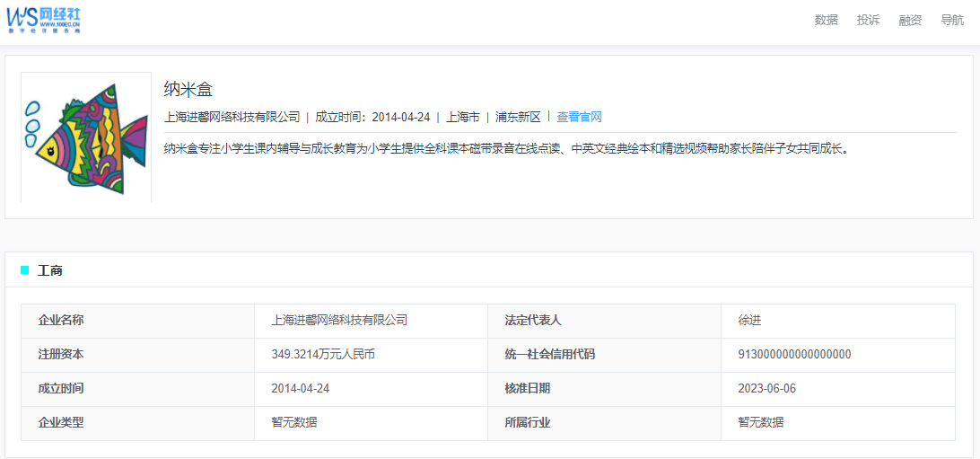
Task: Go to the 投诉 navigation item
Action: (868, 20)
